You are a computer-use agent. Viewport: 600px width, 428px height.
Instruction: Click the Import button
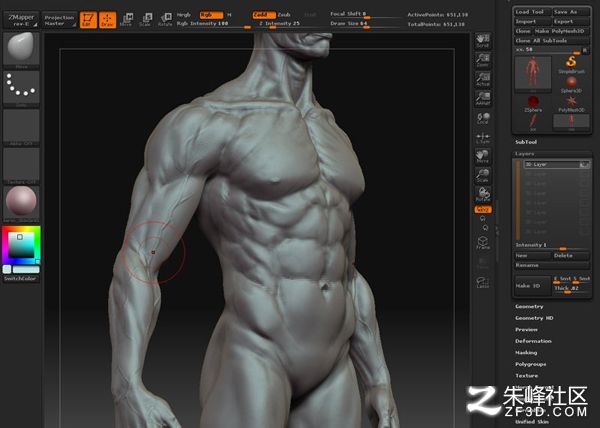(532, 22)
